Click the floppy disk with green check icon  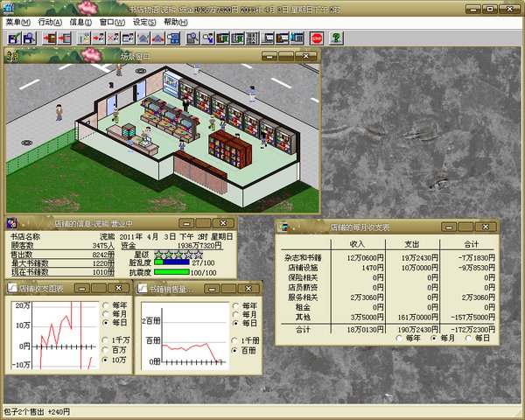(x=14, y=38)
